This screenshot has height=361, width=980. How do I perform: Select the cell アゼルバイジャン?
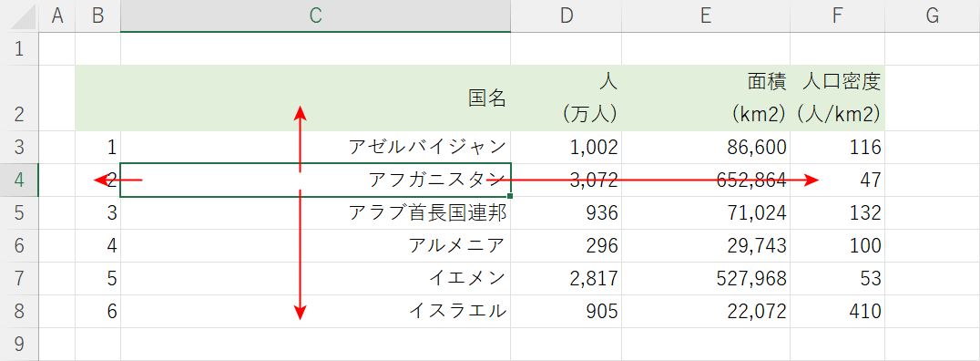coord(316,148)
